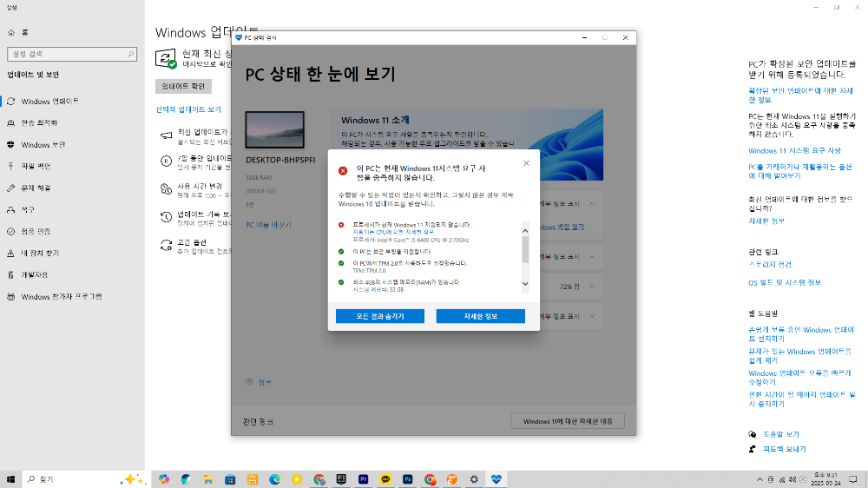Click the taskbar search box 찾기
This screenshot has height=488, width=868.
[86, 479]
